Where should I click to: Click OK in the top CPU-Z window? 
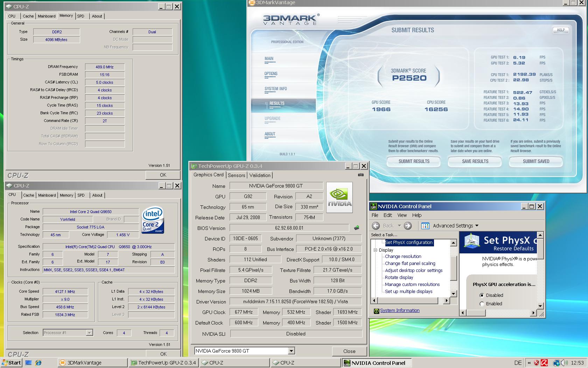point(163,175)
